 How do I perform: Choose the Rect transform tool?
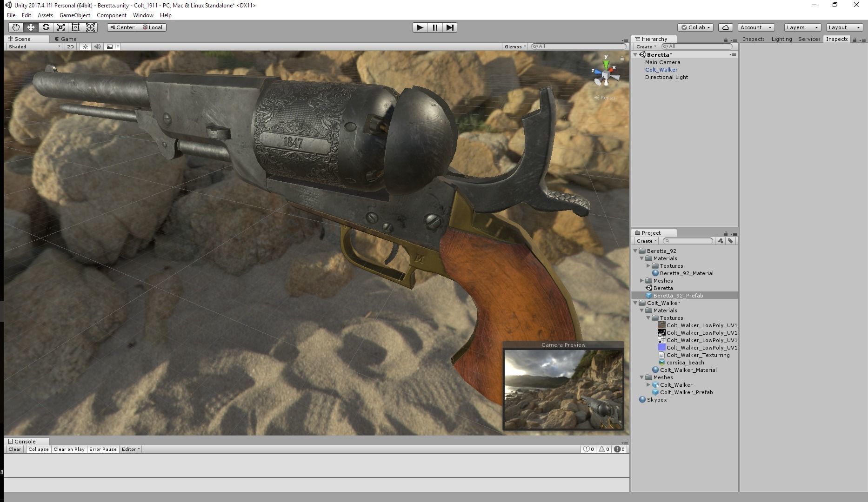pos(76,27)
